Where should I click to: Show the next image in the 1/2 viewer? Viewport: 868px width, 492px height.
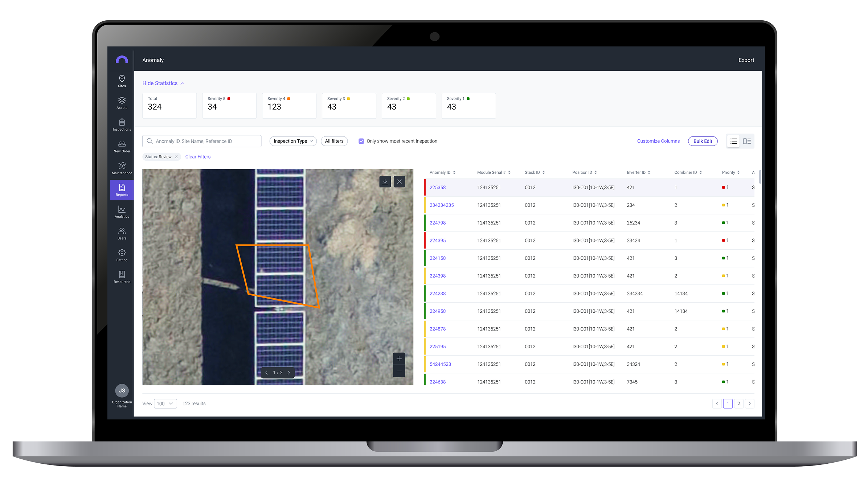tap(289, 373)
